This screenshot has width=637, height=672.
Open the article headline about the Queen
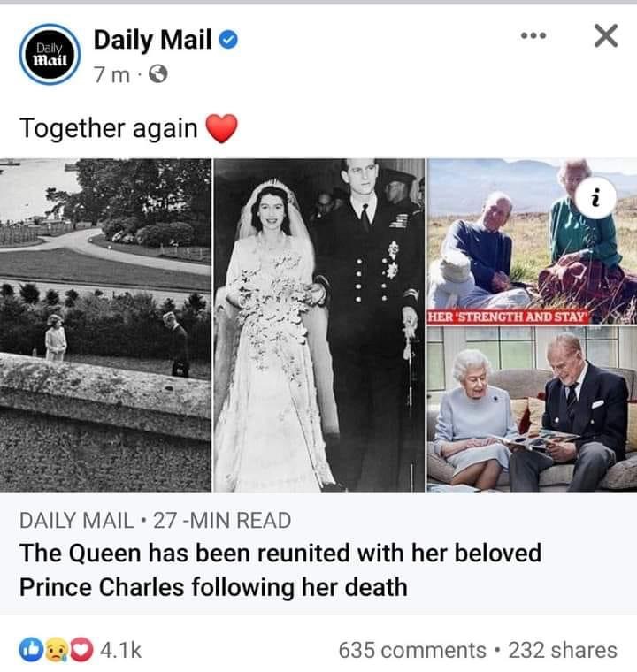(x=280, y=569)
